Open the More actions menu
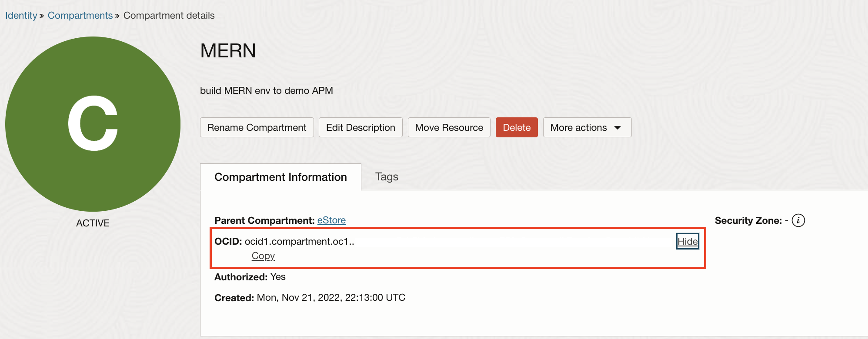 tap(587, 127)
